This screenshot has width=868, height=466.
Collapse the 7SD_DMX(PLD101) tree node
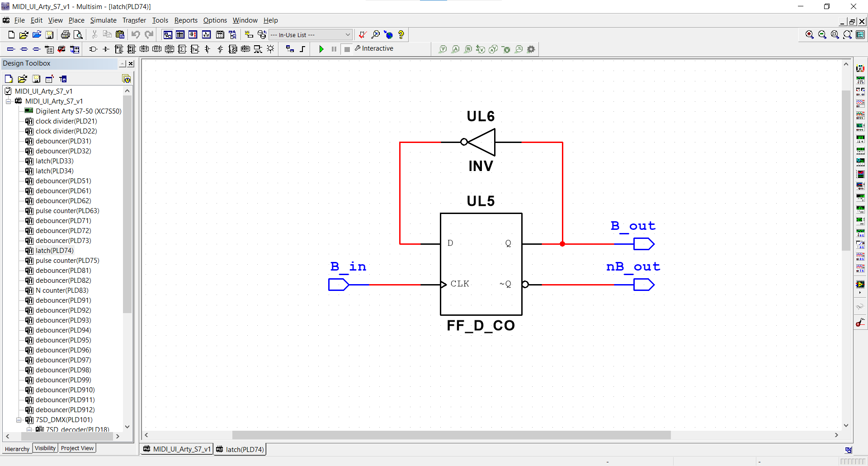(x=19, y=419)
